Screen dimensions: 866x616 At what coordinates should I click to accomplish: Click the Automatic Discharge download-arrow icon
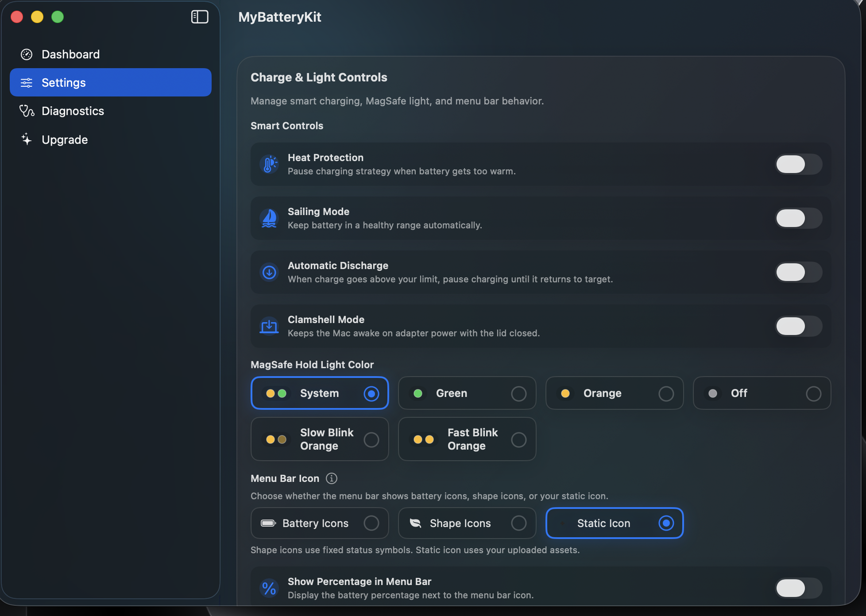point(269,272)
